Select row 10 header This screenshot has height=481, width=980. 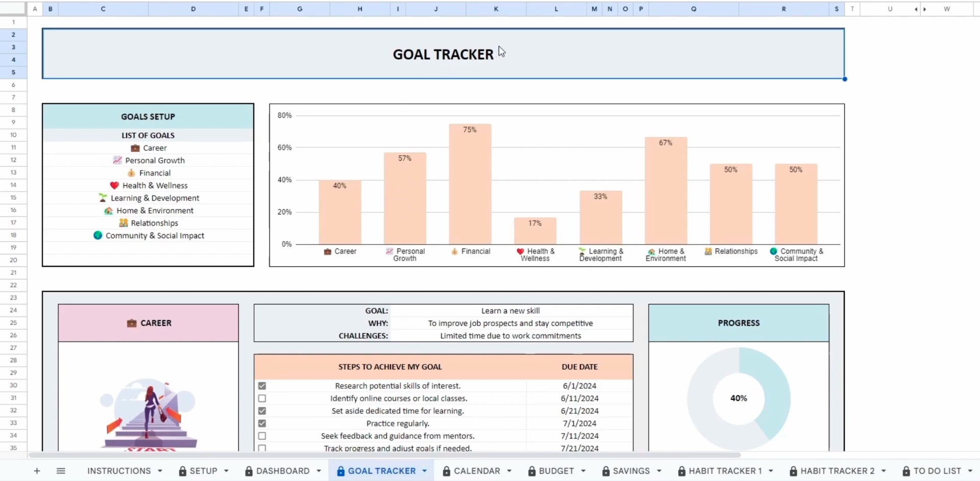pyautogui.click(x=13, y=135)
